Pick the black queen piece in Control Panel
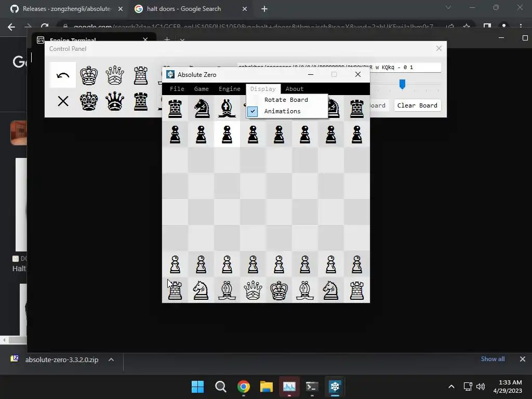This screenshot has height=399, width=532. click(115, 101)
